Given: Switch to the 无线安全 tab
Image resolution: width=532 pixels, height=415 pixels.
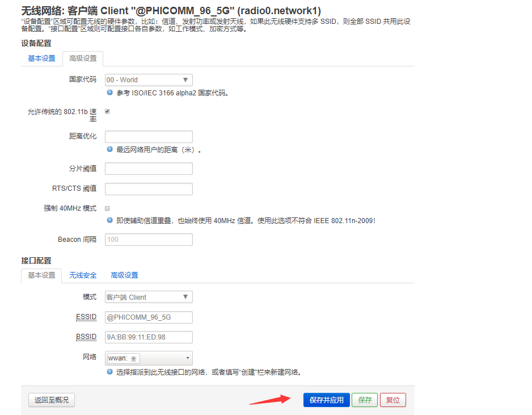Looking at the screenshot, I should pyautogui.click(x=83, y=275).
